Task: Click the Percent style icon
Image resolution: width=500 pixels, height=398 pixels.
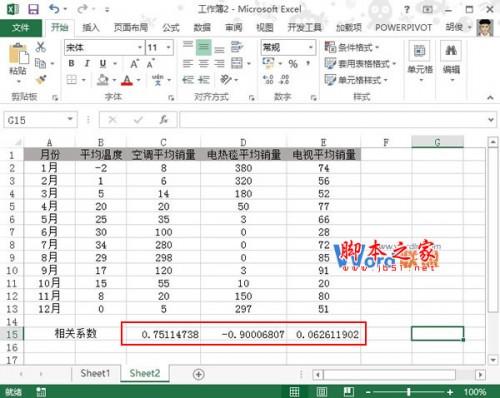Action: click(293, 63)
